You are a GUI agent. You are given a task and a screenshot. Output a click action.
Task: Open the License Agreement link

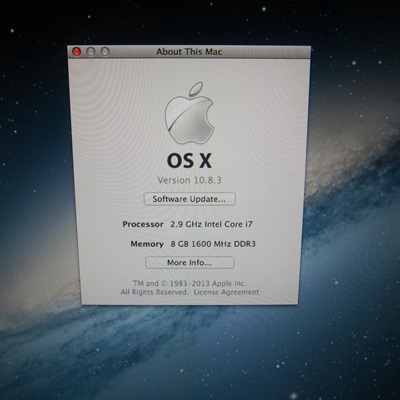click(226, 292)
